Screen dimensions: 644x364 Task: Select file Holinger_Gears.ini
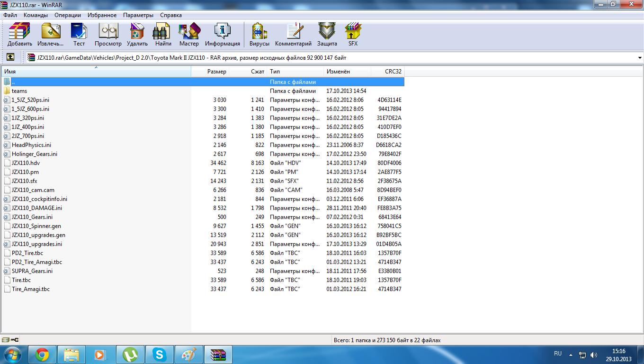(x=203, y=154)
